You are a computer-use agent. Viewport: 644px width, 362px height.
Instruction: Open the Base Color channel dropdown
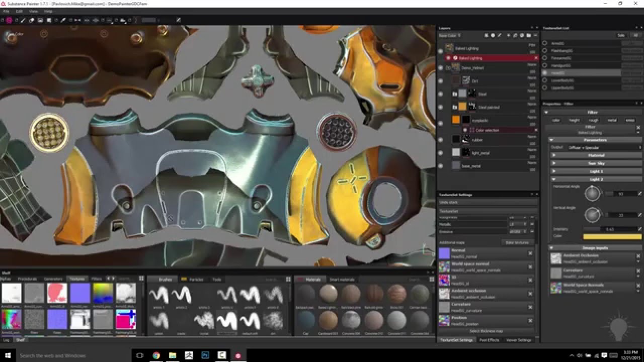(450, 36)
